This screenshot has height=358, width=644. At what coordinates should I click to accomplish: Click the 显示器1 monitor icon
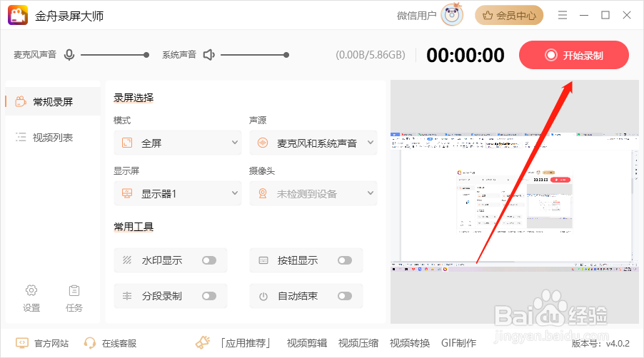(x=127, y=193)
